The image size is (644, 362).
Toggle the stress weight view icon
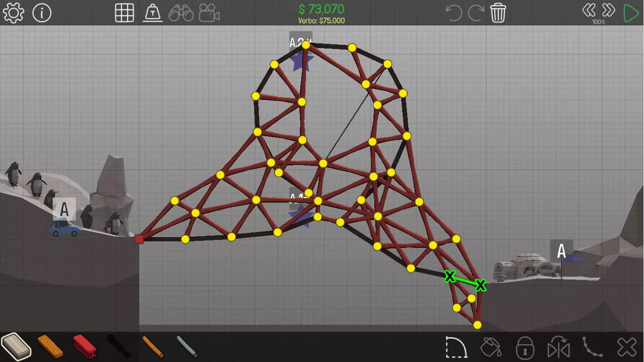[153, 13]
